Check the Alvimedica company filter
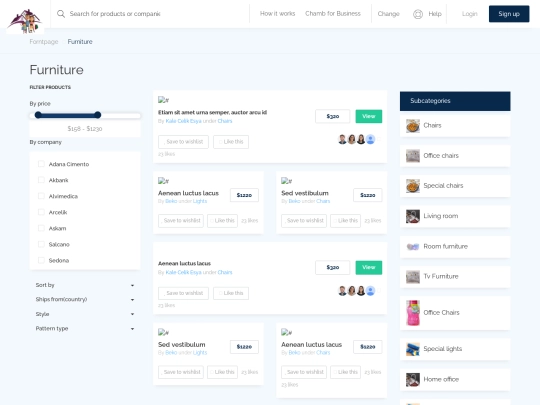 (x=41, y=196)
